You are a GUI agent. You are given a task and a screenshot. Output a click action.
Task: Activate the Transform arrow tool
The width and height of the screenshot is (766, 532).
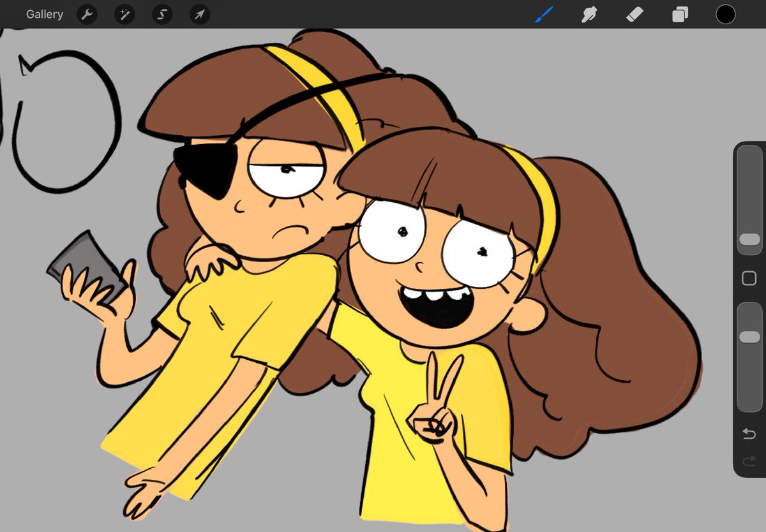point(200,14)
